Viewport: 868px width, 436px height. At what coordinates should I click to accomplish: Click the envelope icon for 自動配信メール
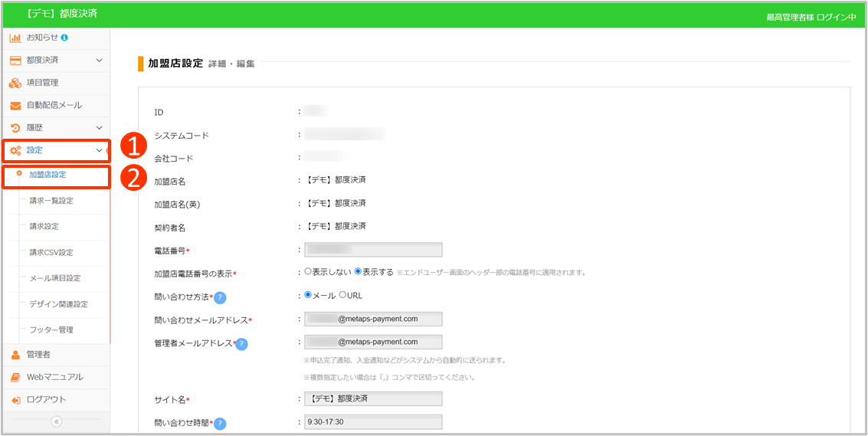15,106
